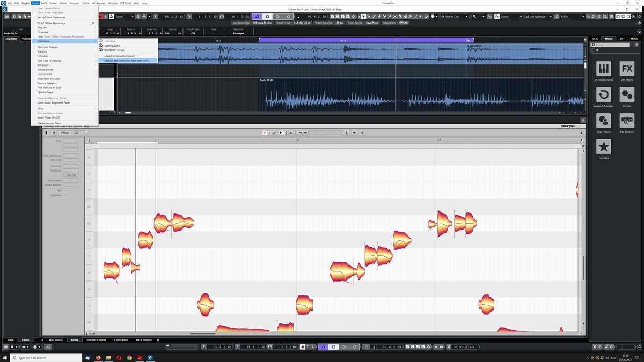
Task: Click the D Major scale button in Melodyne
Action: pyautogui.click(x=64, y=132)
